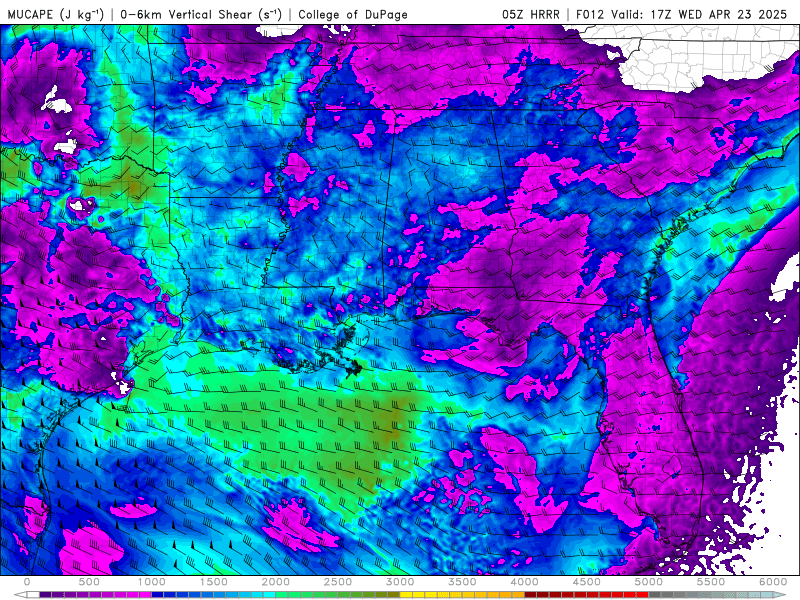Click the 3000 label on the color scale

(x=400, y=582)
